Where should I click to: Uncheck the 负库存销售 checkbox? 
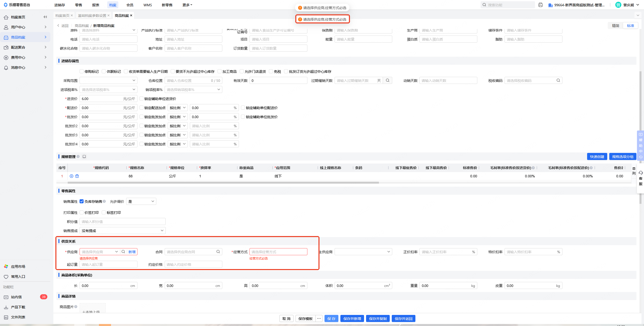(x=82, y=201)
